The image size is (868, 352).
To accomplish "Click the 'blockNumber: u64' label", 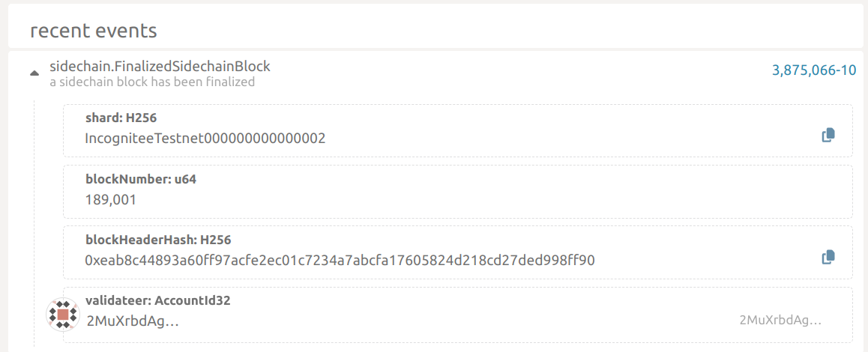I will click(141, 180).
